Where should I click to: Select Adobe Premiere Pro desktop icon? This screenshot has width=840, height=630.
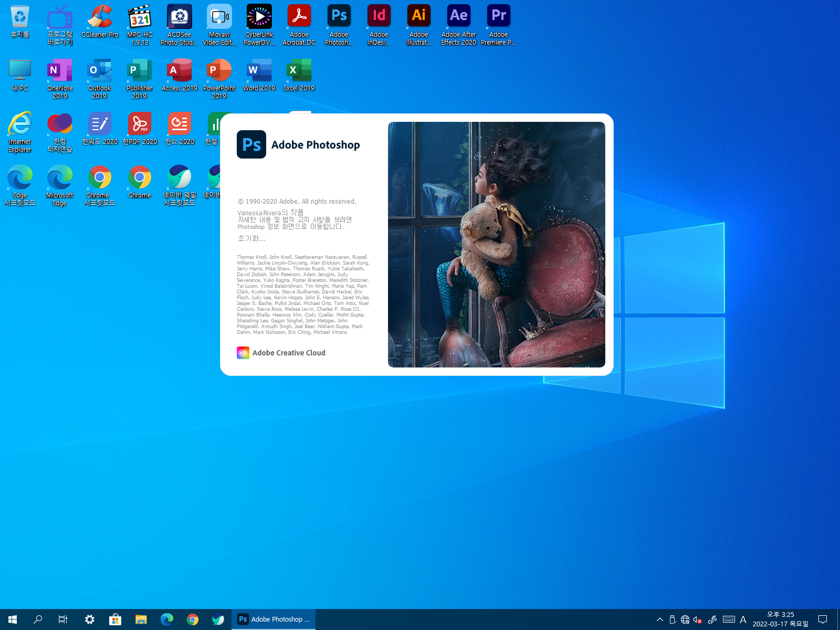(x=499, y=25)
